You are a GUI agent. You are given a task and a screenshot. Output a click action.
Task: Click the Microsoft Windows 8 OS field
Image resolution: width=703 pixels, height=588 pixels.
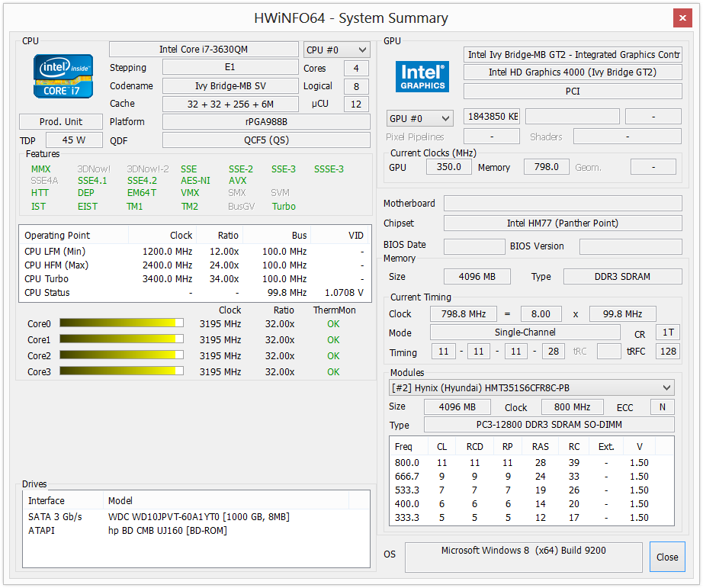click(x=523, y=557)
